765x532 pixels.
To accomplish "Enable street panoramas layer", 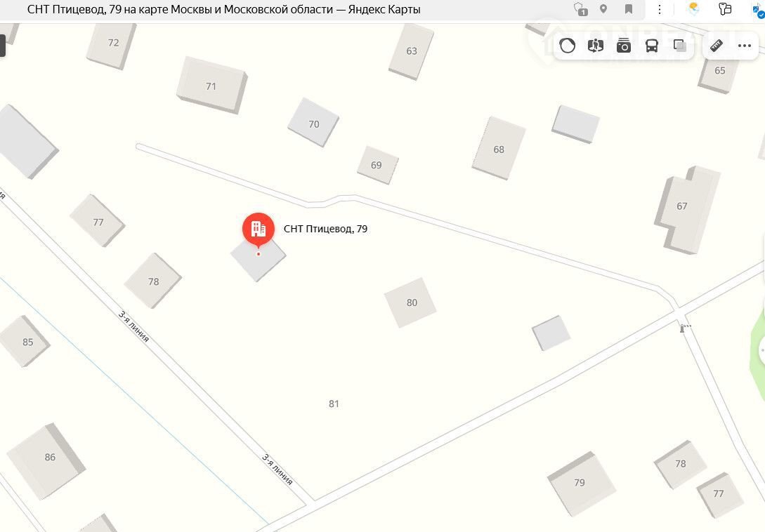I will click(x=596, y=46).
